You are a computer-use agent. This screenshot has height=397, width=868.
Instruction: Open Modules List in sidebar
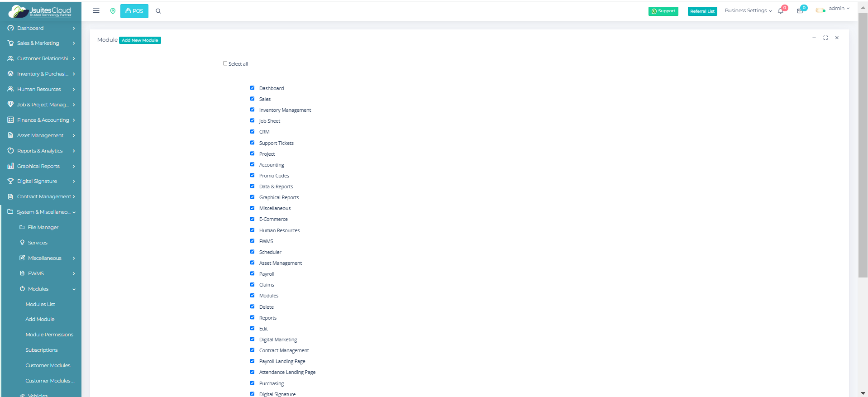40,304
